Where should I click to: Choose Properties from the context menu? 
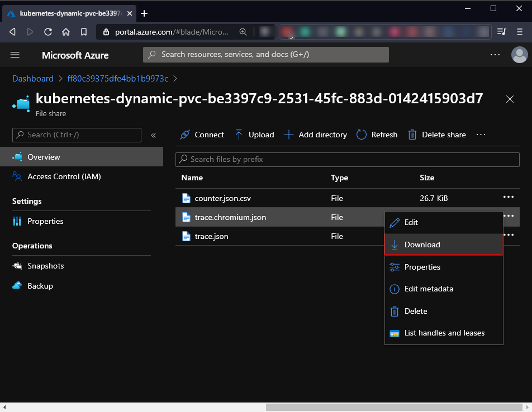pos(444,267)
